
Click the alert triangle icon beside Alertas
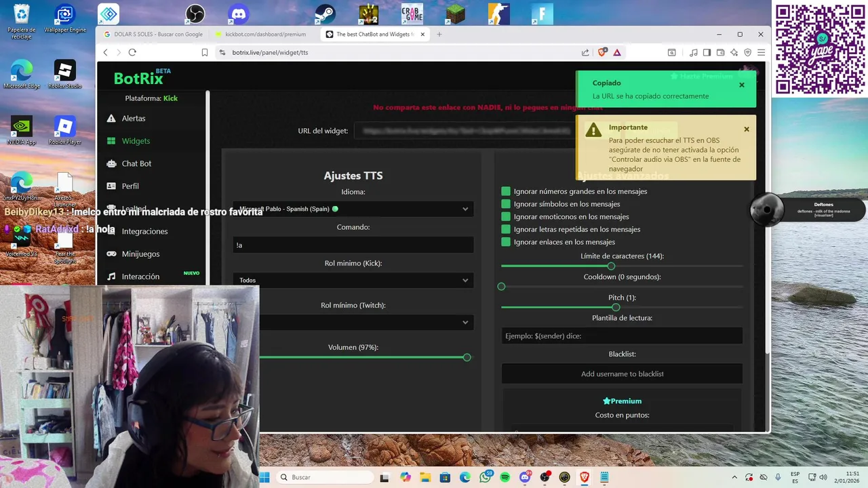[x=111, y=119]
